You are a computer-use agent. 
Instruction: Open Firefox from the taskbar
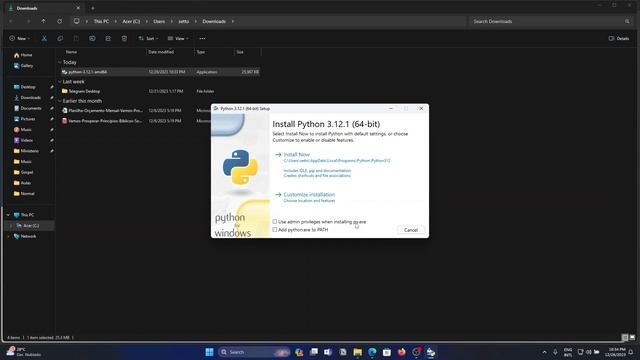pyautogui.click(x=402, y=352)
